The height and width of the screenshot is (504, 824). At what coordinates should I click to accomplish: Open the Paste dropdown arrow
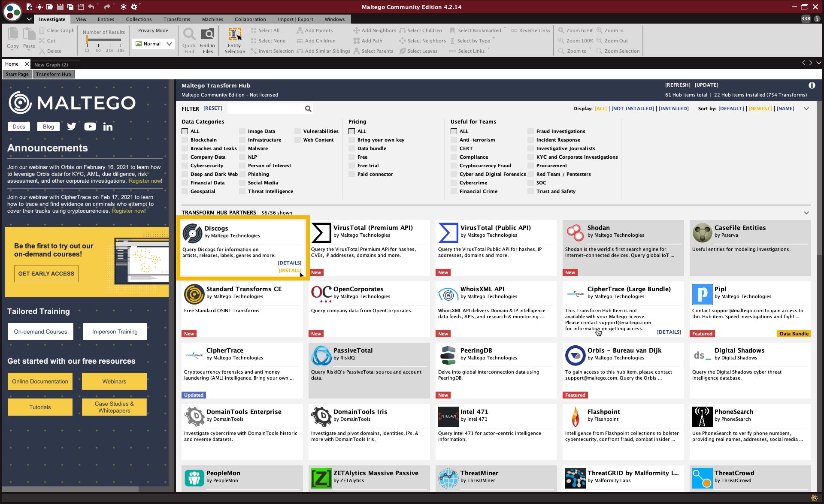(29, 51)
